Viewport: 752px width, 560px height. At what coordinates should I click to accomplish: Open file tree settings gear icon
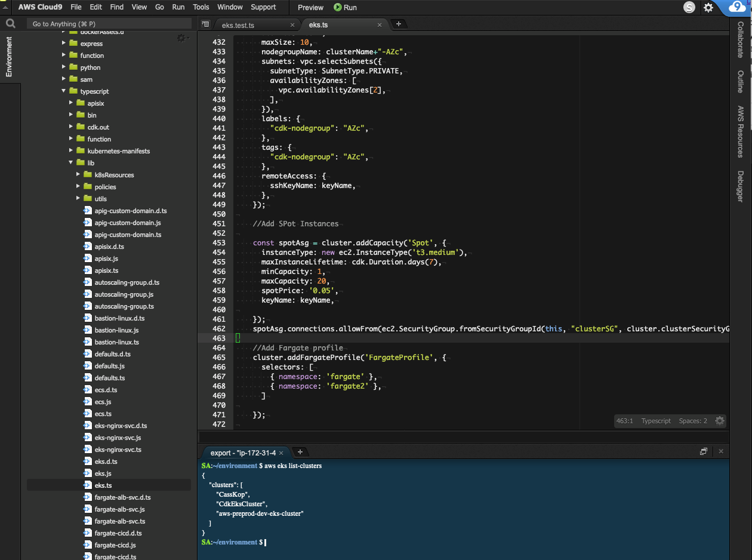[181, 38]
